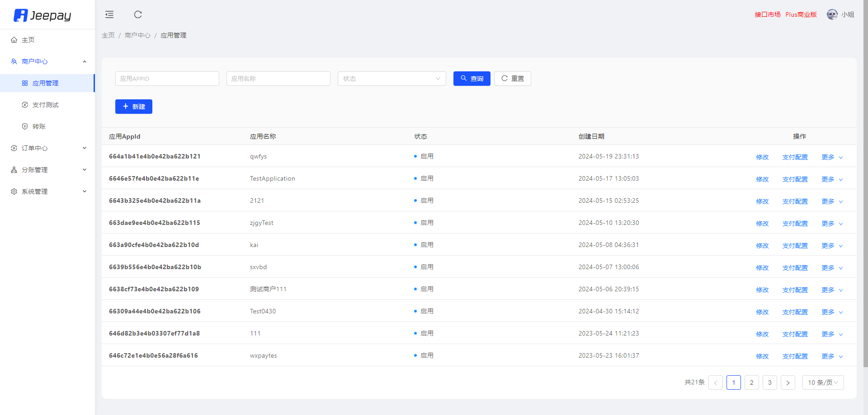Open the 主页 home sidebar item
Viewport: 868px width, 415px height.
click(28, 40)
